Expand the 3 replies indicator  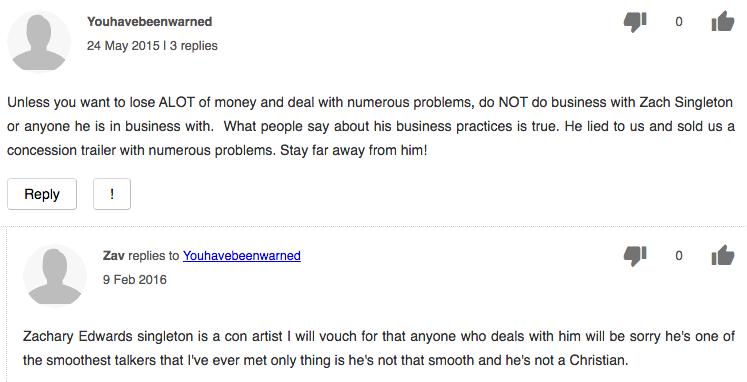[x=193, y=46]
